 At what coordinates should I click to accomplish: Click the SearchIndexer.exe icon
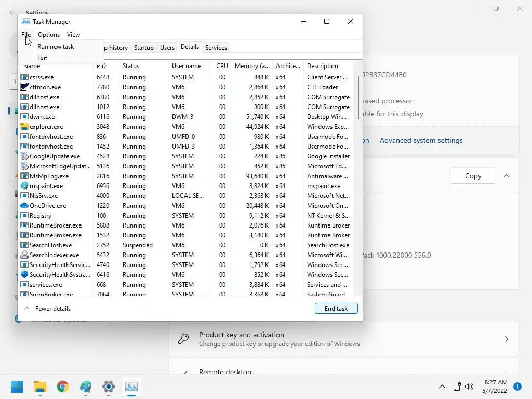(24, 255)
